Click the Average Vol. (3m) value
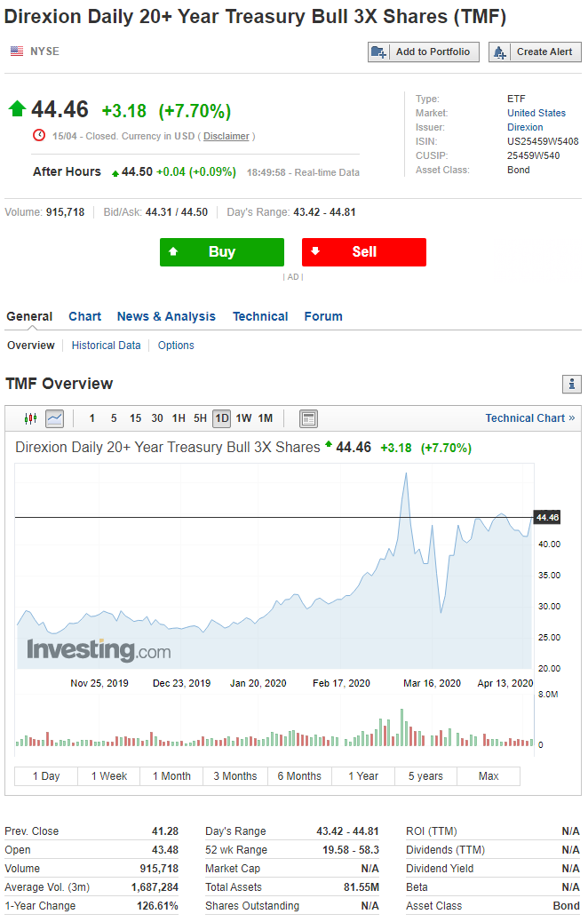588x922 pixels. [x=155, y=886]
